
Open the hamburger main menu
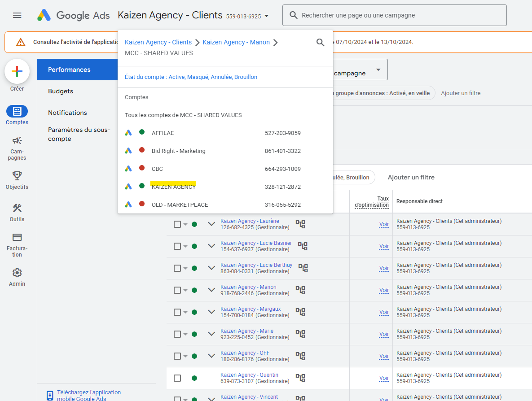[x=17, y=15]
